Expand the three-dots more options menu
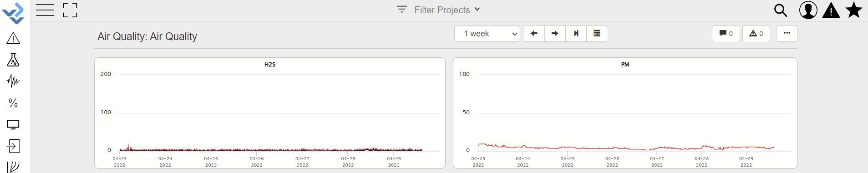Screen dimensions: 868x173 tap(787, 33)
